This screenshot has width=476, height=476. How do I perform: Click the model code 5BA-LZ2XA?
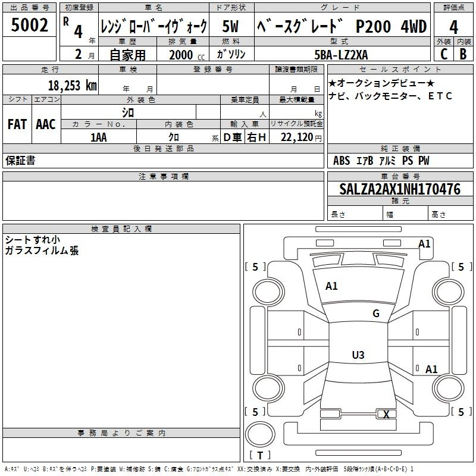coord(341,55)
